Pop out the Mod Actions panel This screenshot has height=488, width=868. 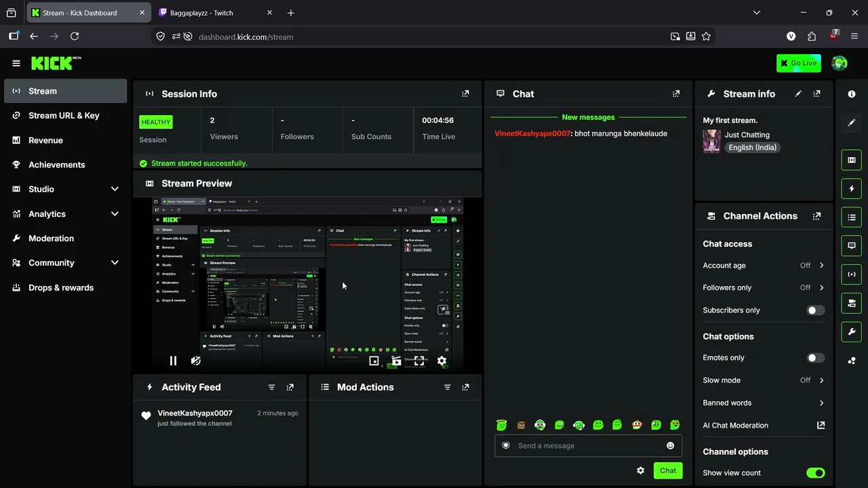tap(465, 387)
